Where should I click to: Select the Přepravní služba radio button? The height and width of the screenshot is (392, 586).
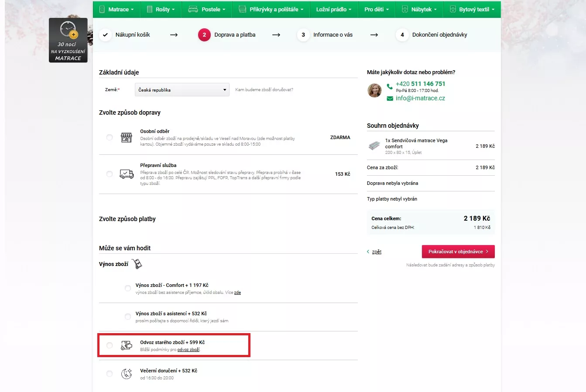[x=110, y=174]
